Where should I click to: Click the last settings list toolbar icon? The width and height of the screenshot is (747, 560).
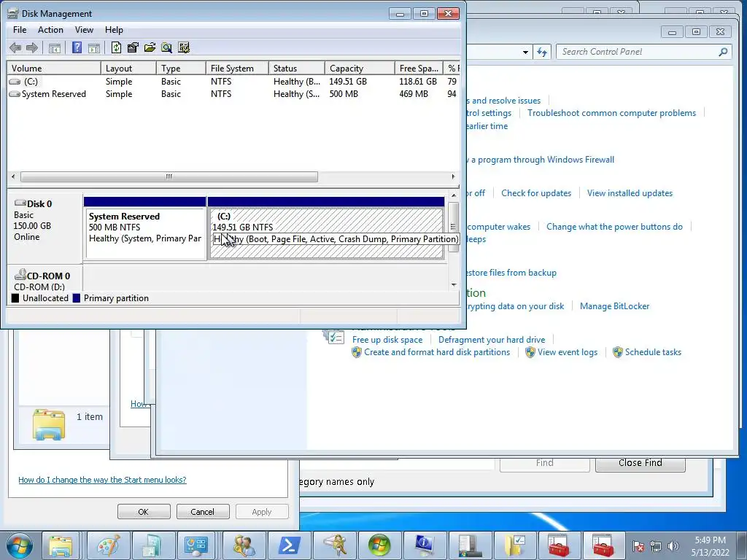(x=184, y=47)
